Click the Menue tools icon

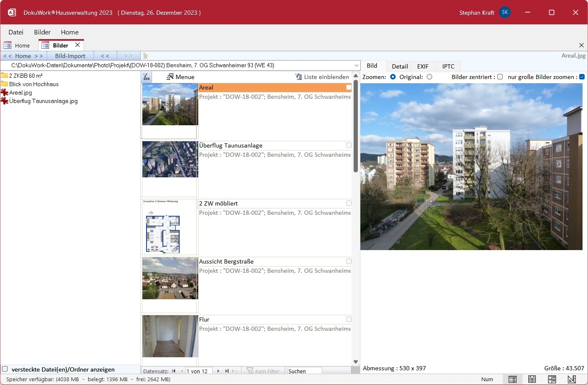pyautogui.click(x=170, y=77)
